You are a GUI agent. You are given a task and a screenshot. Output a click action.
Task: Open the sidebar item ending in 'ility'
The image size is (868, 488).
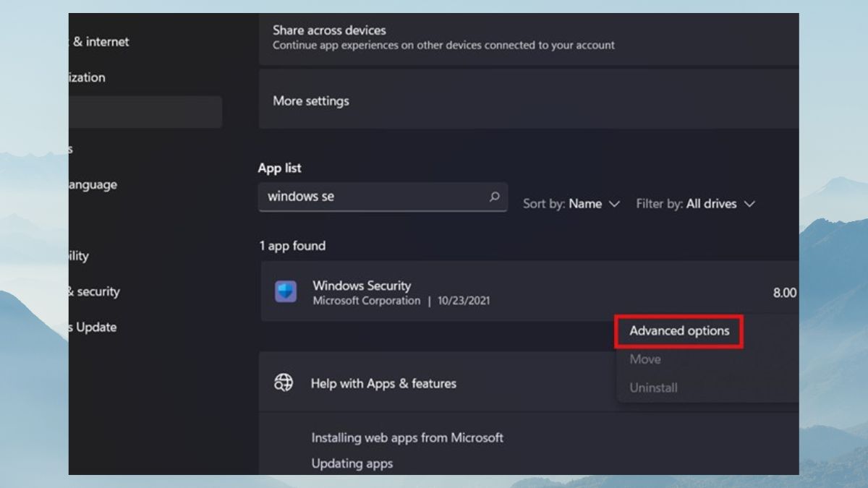tap(78, 256)
